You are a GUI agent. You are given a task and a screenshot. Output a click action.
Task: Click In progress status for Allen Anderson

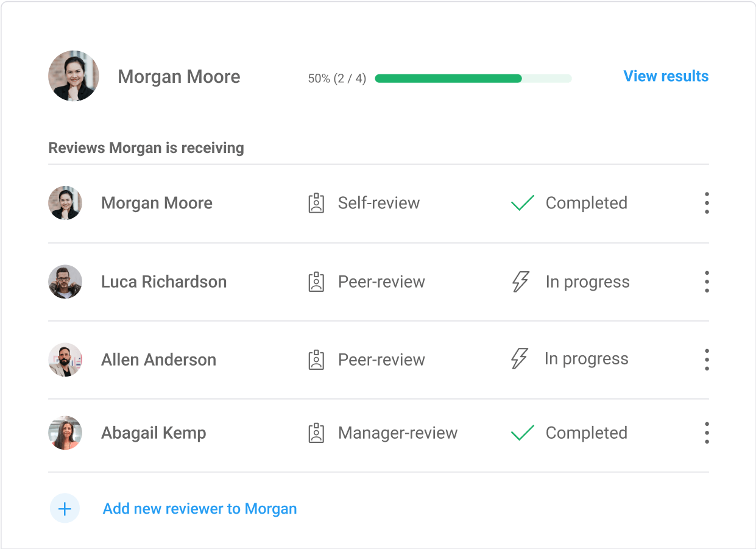point(587,360)
